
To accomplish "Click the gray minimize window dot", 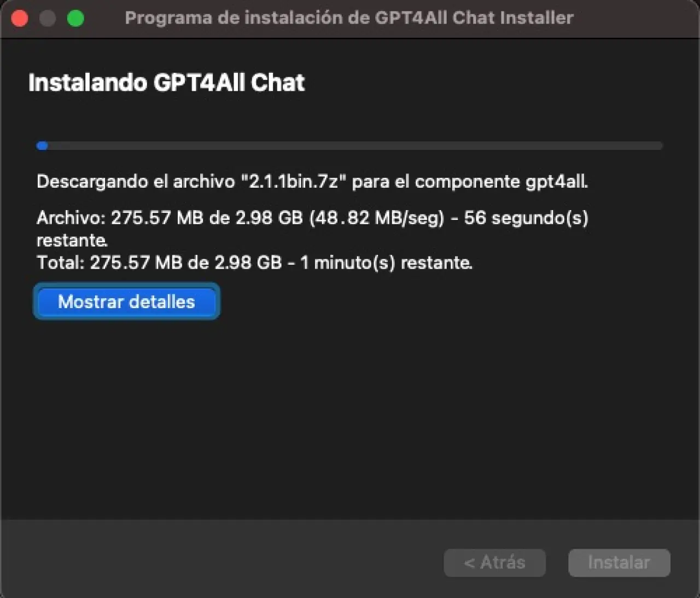I will pos(48,19).
